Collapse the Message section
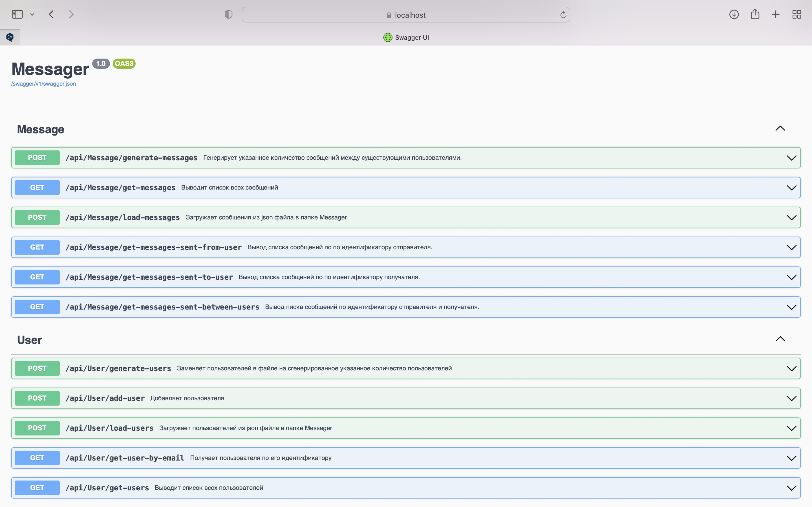The height and width of the screenshot is (507, 812). (780, 128)
